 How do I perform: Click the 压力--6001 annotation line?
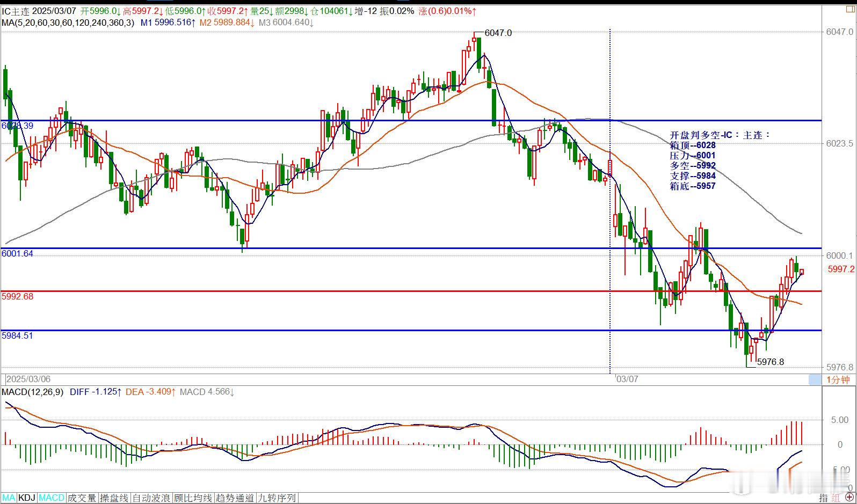click(693, 155)
